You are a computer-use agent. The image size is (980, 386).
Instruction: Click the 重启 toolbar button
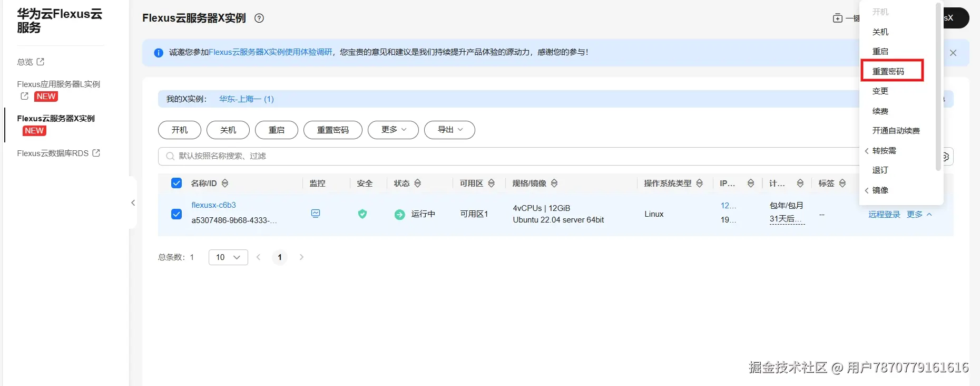277,130
